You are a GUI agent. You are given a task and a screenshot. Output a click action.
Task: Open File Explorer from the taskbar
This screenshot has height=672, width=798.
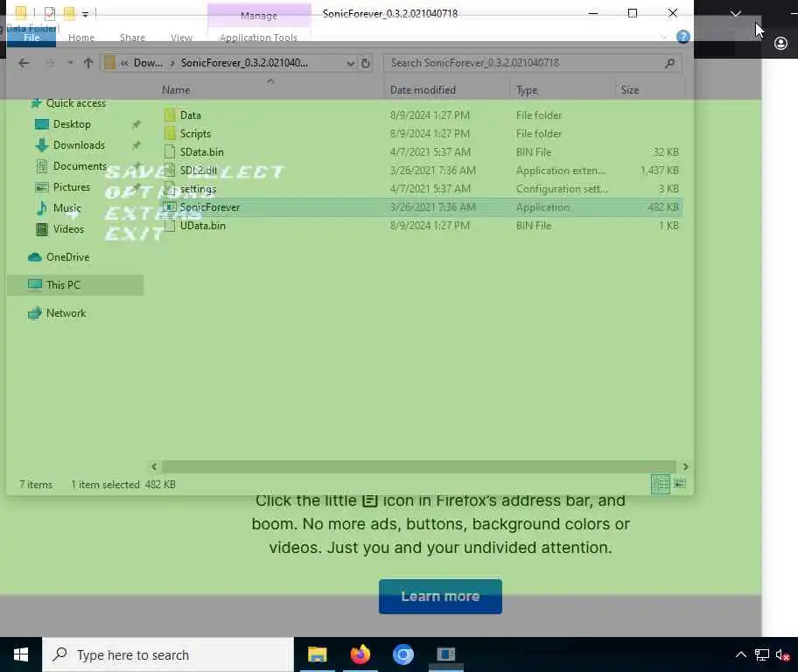point(317,654)
